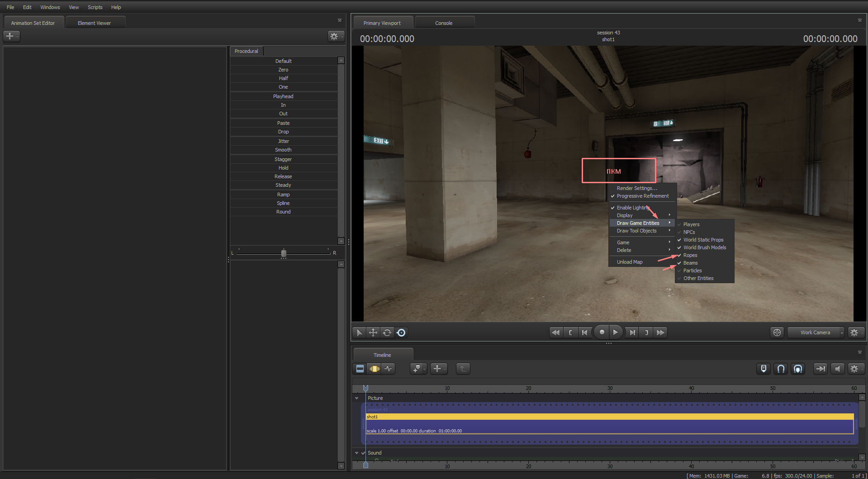The height and width of the screenshot is (479, 868).
Task: Mute audio with the timeline speaker icon
Action: [837, 369]
